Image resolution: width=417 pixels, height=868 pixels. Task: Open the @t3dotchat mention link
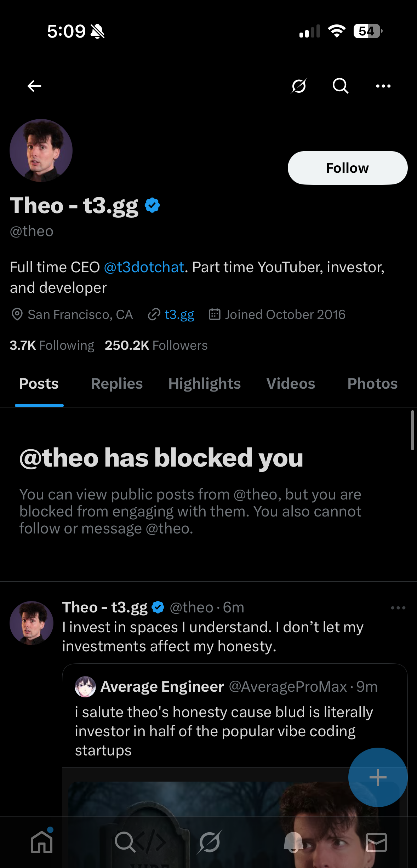[144, 267]
